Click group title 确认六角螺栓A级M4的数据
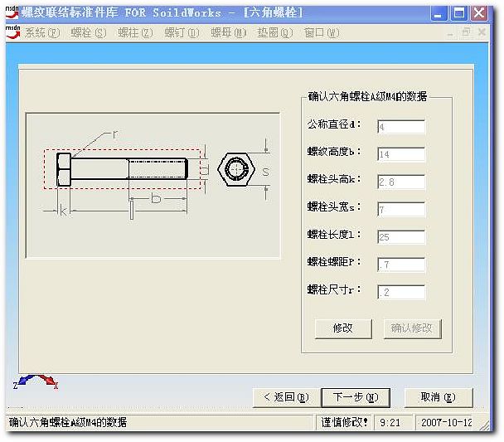Viewport: 504px width, 442px height. pyautogui.click(x=367, y=96)
